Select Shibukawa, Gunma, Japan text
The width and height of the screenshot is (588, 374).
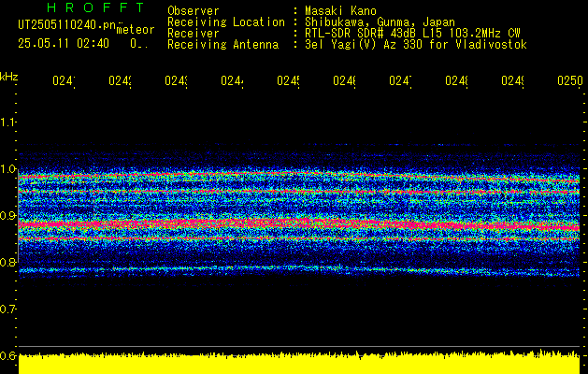click(380, 22)
